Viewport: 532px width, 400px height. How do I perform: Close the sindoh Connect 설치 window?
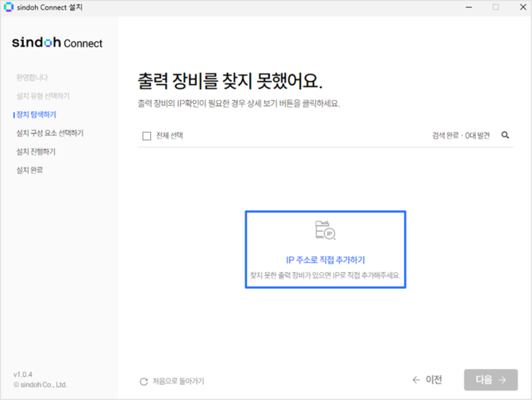[x=523, y=7]
